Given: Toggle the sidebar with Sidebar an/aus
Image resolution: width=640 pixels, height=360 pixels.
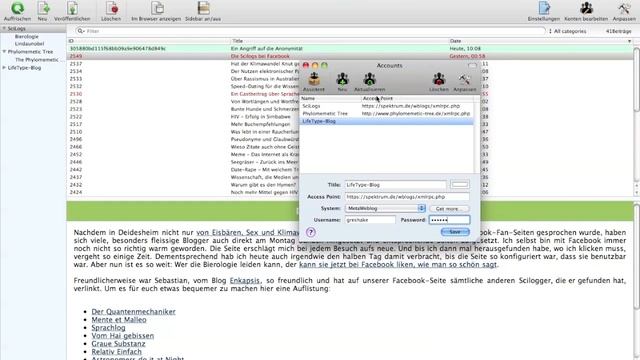Looking at the screenshot, I should click(203, 8).
